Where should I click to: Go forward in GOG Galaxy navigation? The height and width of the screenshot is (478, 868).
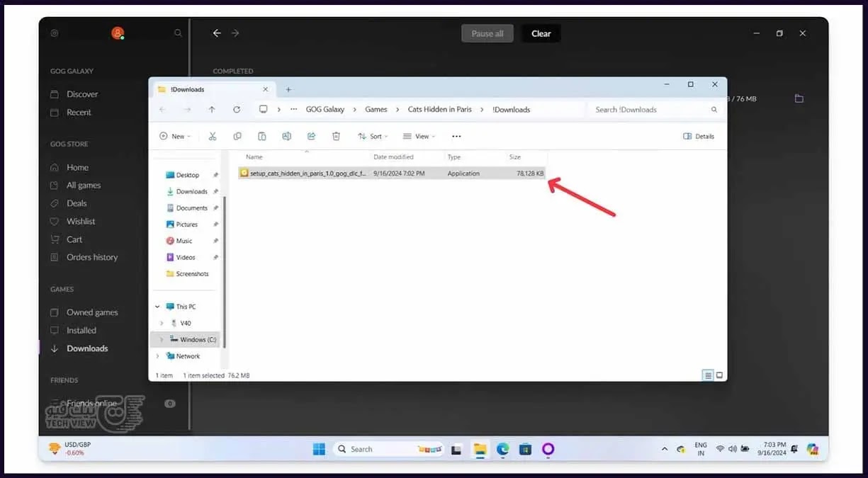(x=235, y=33)
